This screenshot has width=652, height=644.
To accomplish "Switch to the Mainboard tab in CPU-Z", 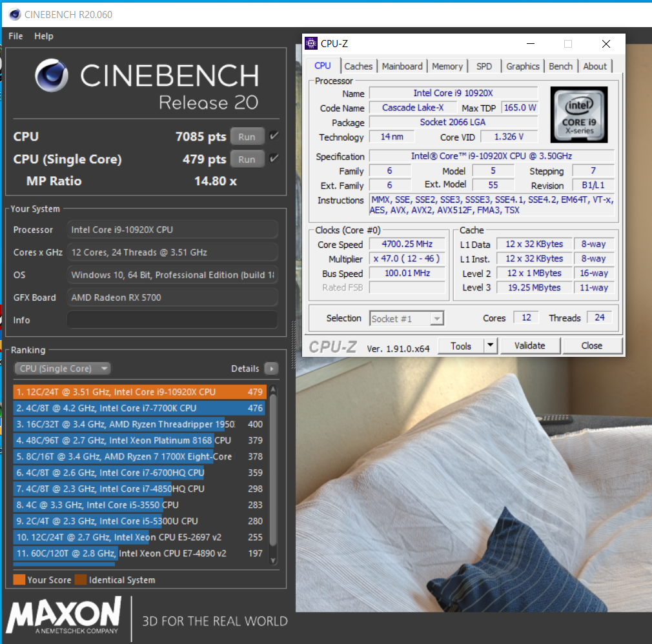I will (402, 66).
